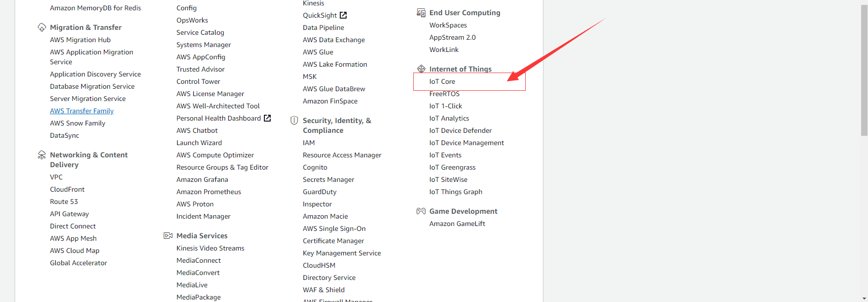The image size is (868, 302).
Task: Go to CloudFront
Action: [x=67, y=189]
